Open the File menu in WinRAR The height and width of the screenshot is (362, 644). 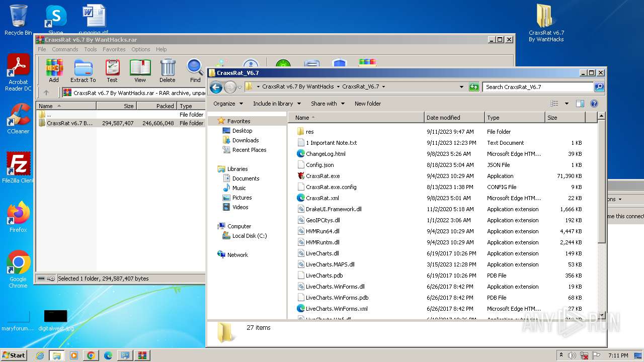[42, 49]
